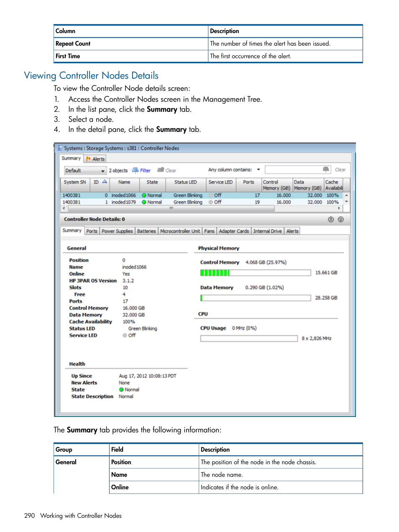
Task: Select the inoded1066 node row
Action: click(x=202, y=195)
